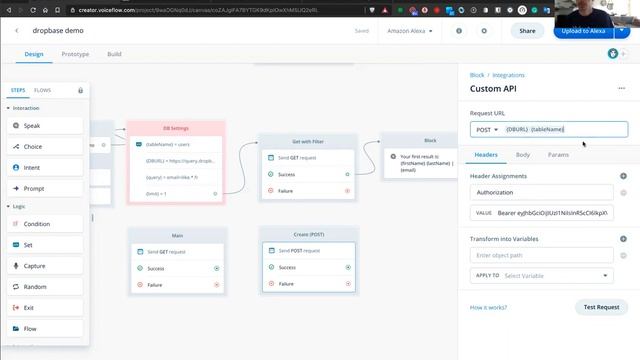This screenshot has height=360, width=640.
Task: Open the Upload to Alexa arrow dropdown
Action: (x=622, y=31)
